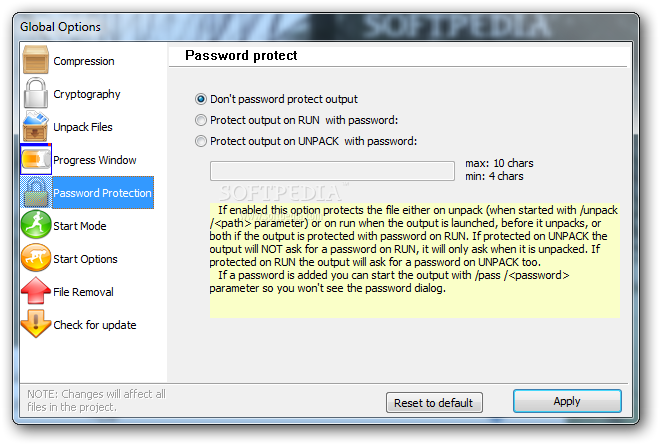The height and width of the screenshot is (445, 660).
Task: Open the Start Mode green runner icon
Action: coord(36,225)
